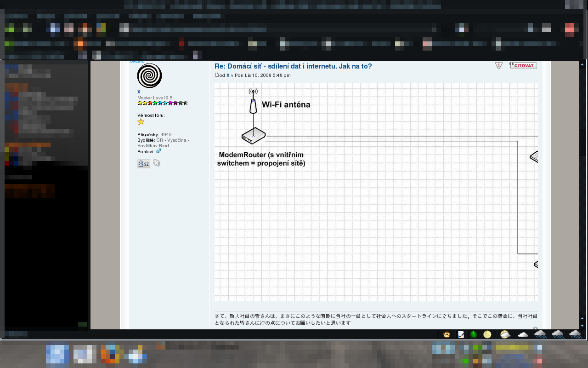Click the page scrollbar up arrow
The width and height of the screenshot is (588, 368).
[x=582, y=63]
